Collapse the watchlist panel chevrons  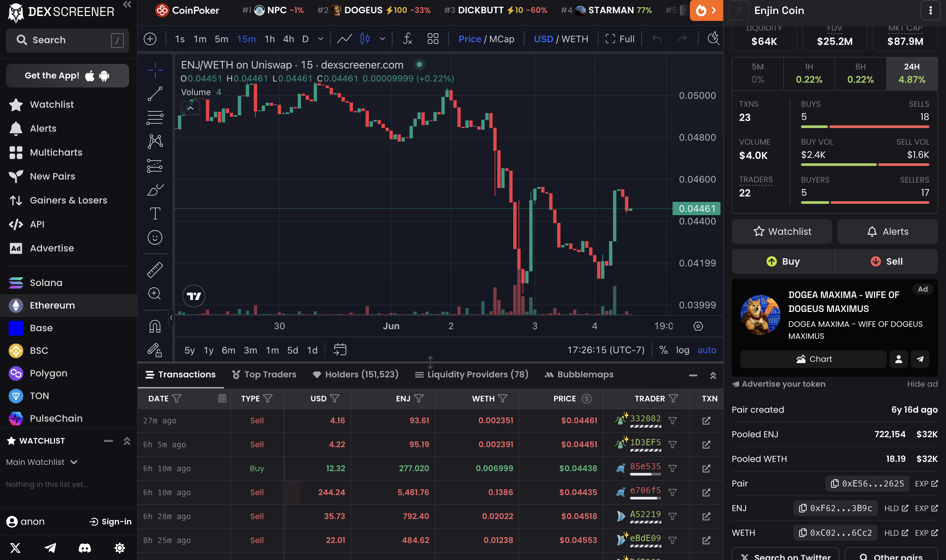tap(127, 441)
